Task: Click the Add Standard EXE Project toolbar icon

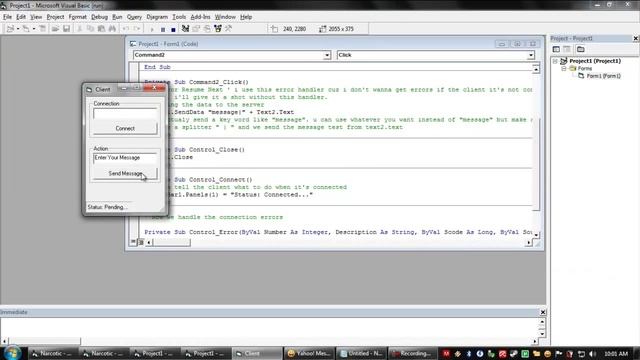Action: coord(10,29)
